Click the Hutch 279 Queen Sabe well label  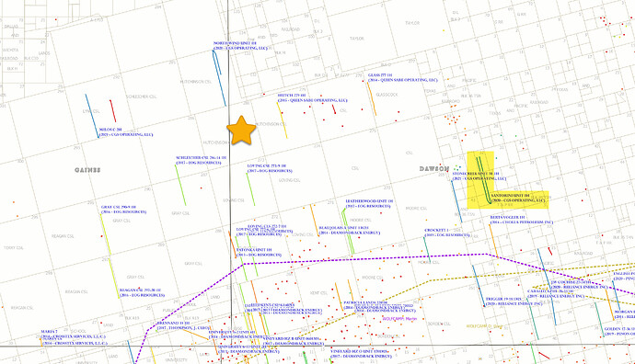tap(312, 97)
